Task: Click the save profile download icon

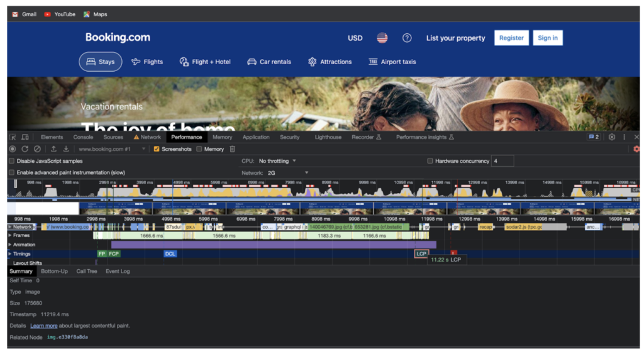Action: [66, 149]
